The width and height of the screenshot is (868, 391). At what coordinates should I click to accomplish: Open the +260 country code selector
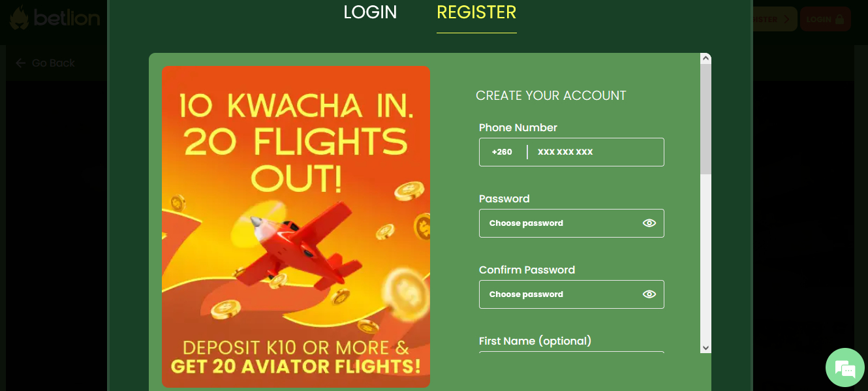(x=501, y=151)
